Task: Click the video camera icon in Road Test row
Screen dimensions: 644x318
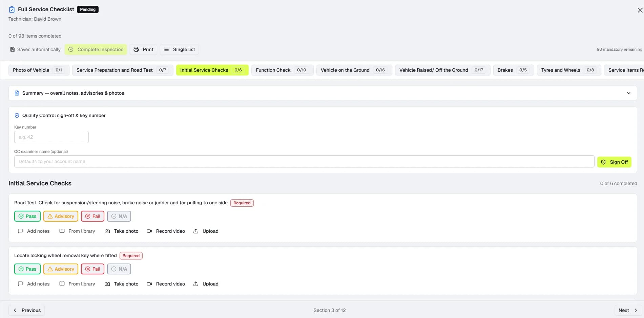Action: [149, 231]
